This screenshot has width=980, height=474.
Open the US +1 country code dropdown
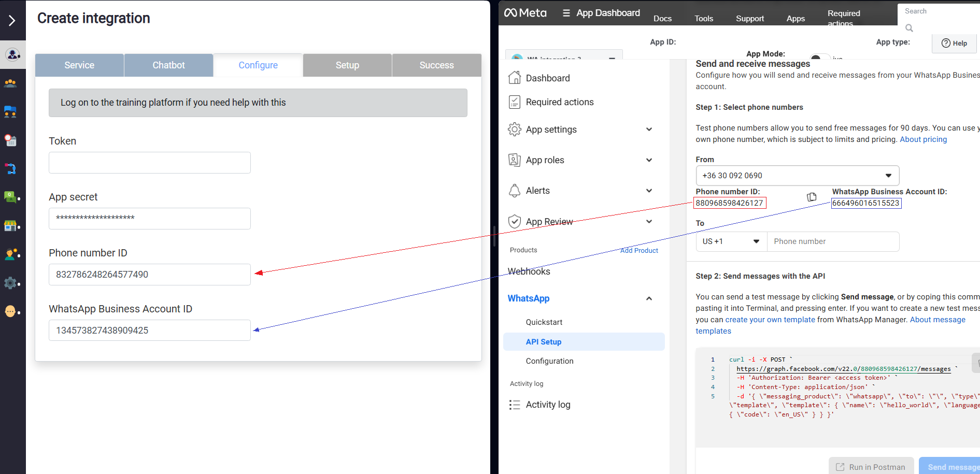click(x=731, y=241)
